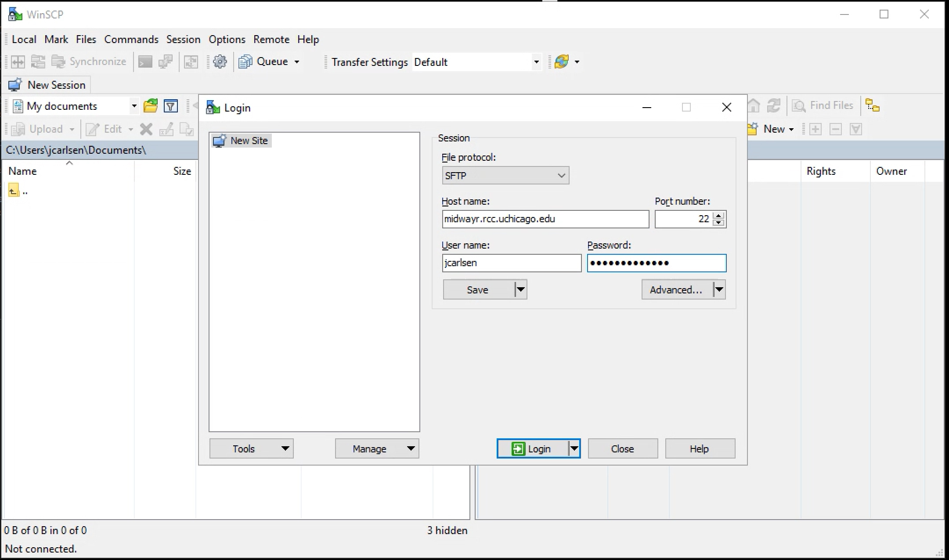This screenshot has height=560, width=949.
Task: Click the Name column header in local panel
Action: coord(69,171)
